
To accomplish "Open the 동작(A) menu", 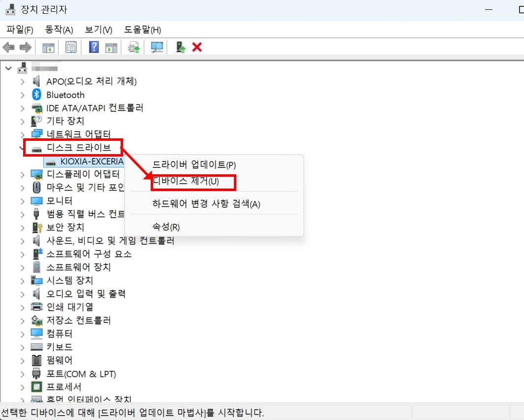I will 59,30.
